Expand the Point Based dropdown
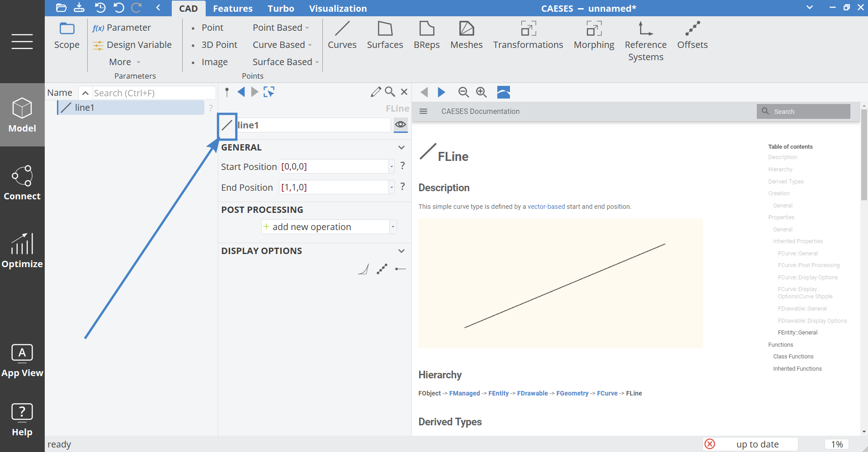 point(281,28)
